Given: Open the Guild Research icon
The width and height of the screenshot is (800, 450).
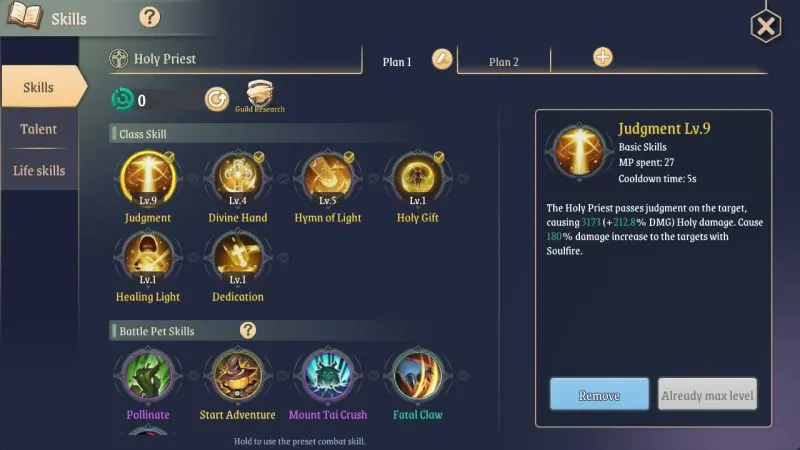Looking at the screenshot, I should [260, 96].
